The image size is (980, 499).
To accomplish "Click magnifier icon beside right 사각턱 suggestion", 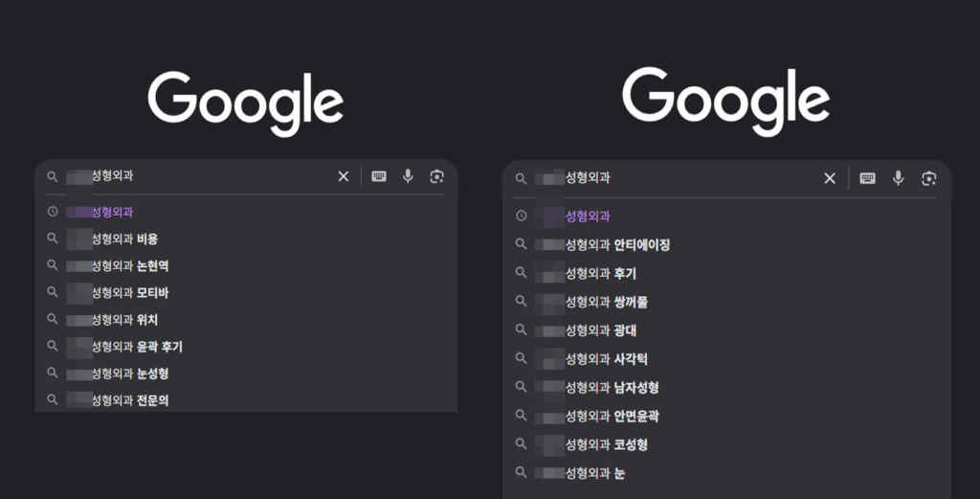I will pyautogui.click(x=521, y=358).
